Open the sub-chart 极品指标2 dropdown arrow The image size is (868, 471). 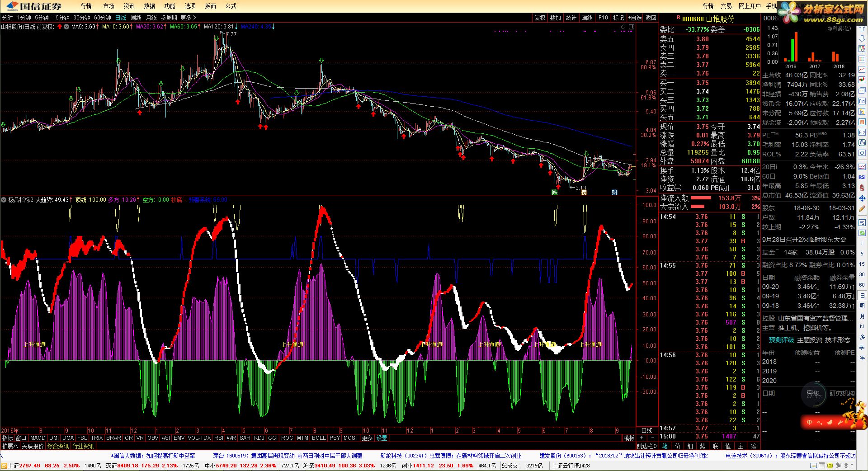pyautogui.click(x=4, y=199)
